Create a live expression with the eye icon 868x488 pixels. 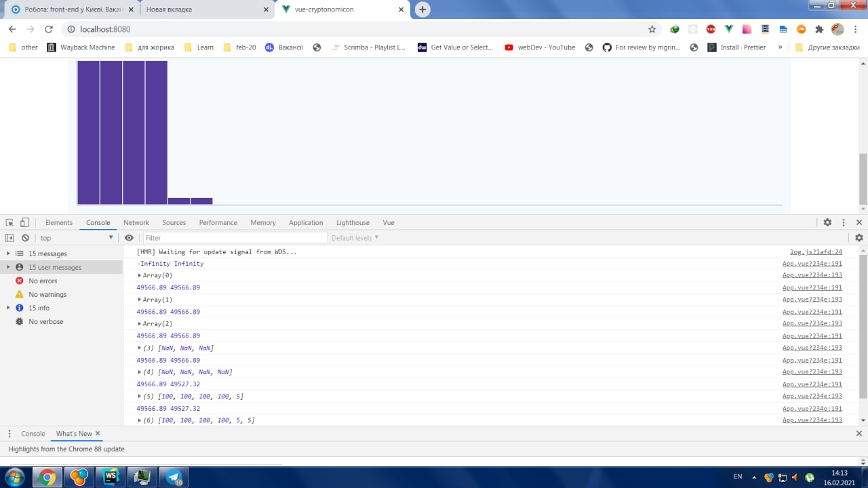tap(129, 238)
